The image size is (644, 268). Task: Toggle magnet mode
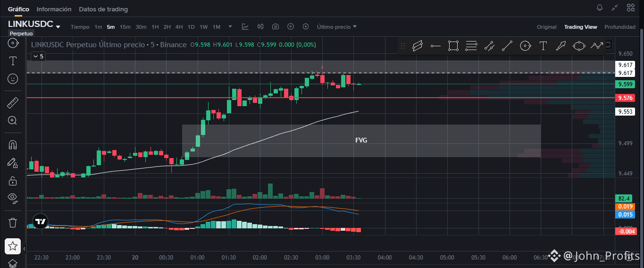click(13, 144)
